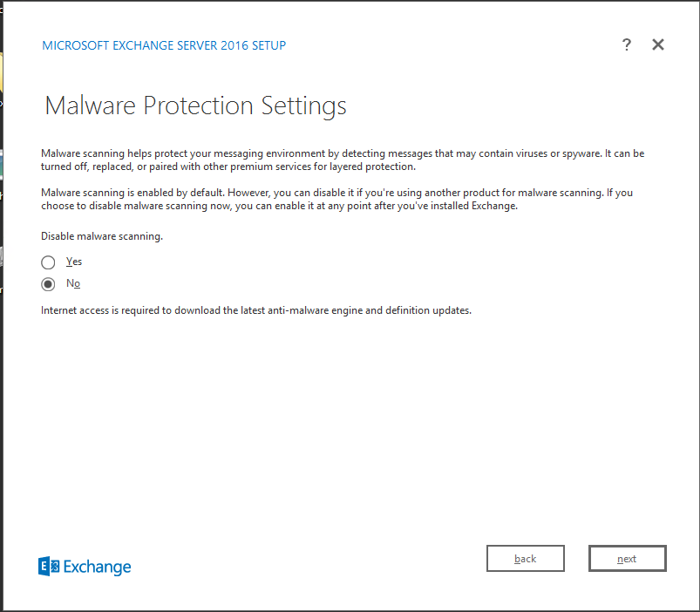Select the Yes radio button circle
The image size is (700, 612).
(48, 262)
